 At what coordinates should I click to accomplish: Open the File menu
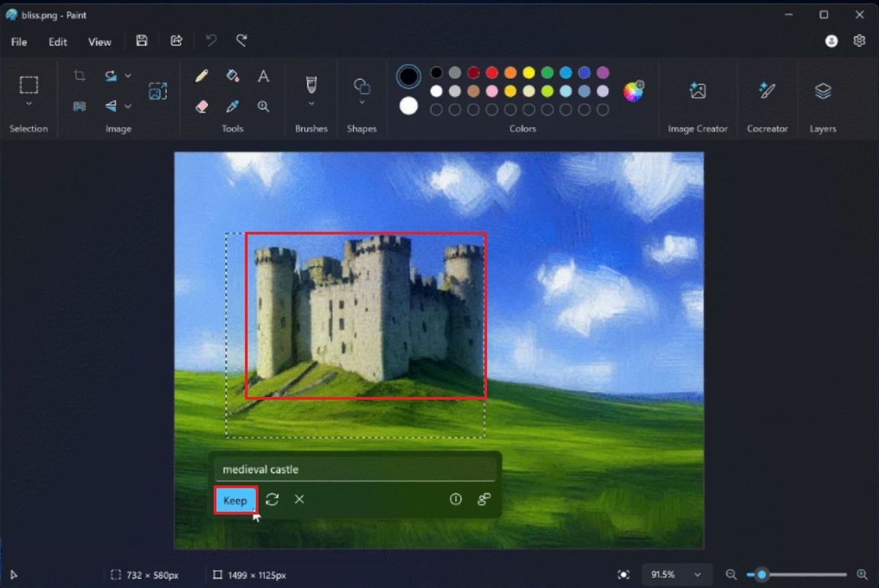click(18, 42)
